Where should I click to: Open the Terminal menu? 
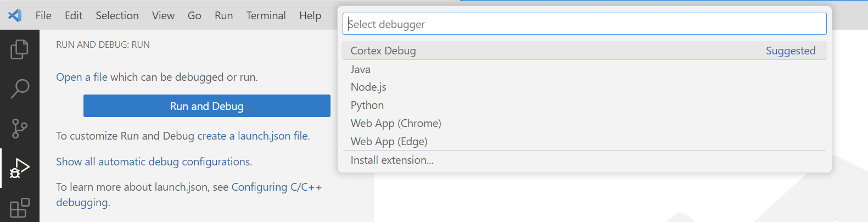coord(266,15)
